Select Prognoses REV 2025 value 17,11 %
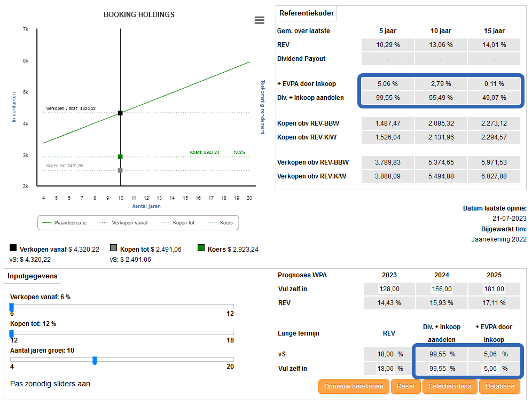532x405 pixels. point(494,303)
